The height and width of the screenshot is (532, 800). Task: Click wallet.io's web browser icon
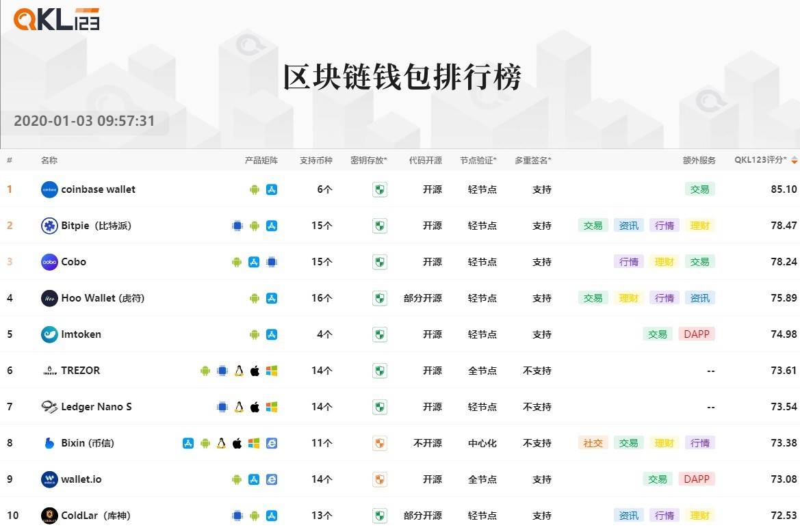(x=272, y=479)
